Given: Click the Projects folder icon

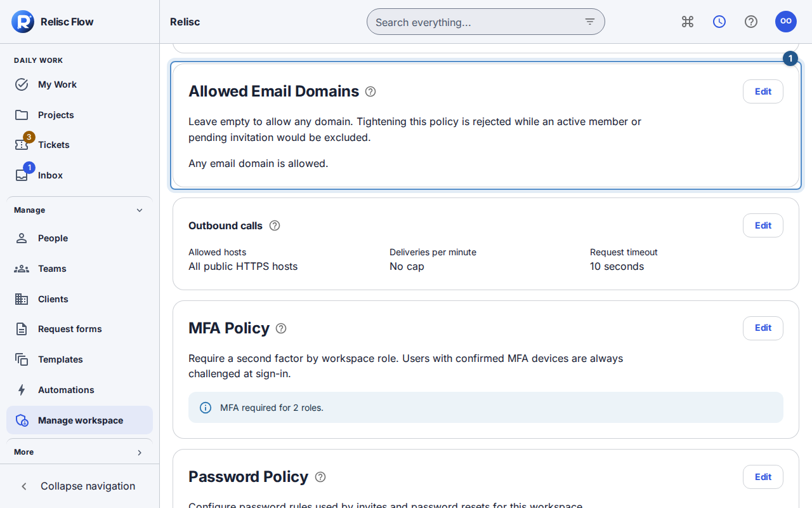Looking at the screenshot, I should pos(22,115).
